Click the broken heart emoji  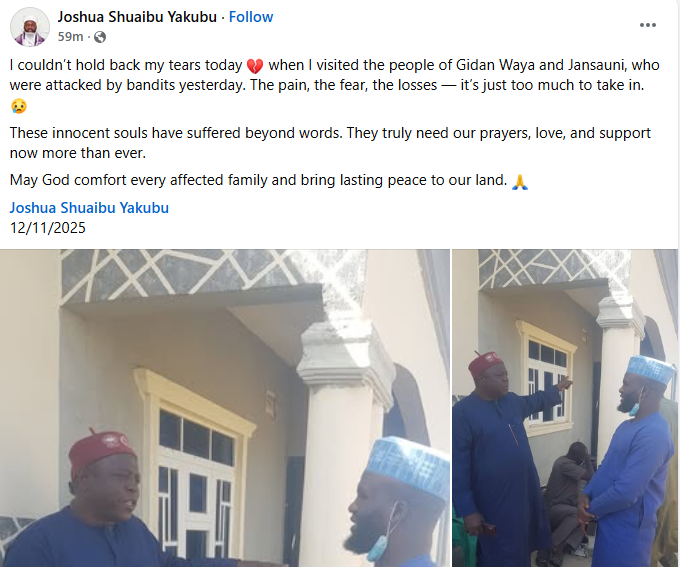[255, 66]
